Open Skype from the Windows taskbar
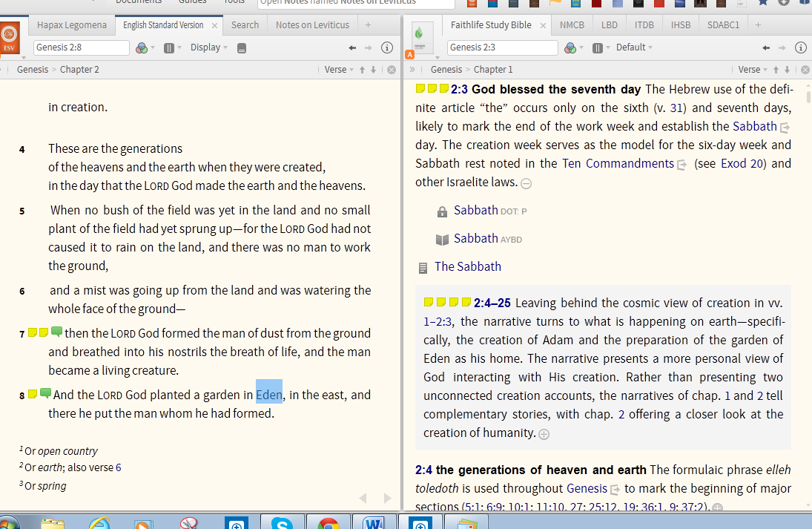This screenshot has width=812, height=529. (283, 522)
